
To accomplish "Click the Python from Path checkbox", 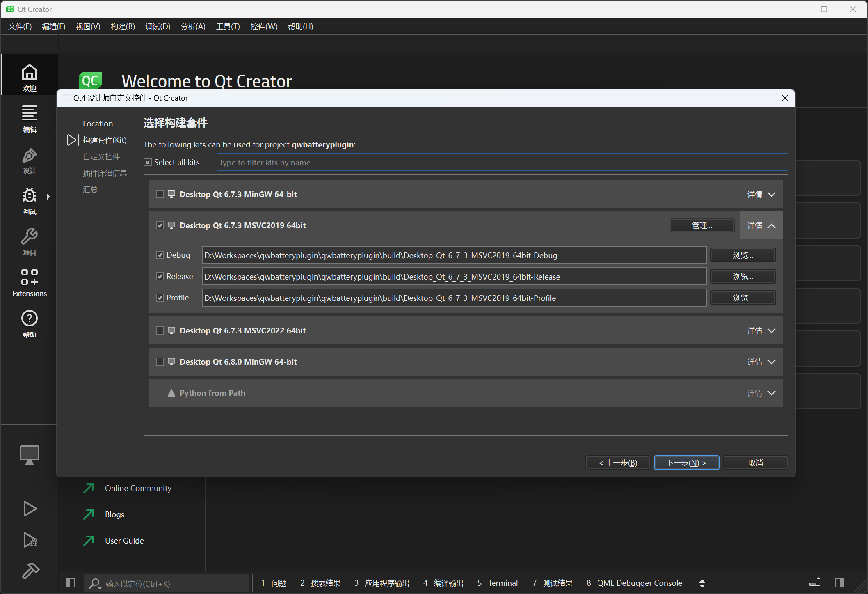I will click(x=160, y=393).
